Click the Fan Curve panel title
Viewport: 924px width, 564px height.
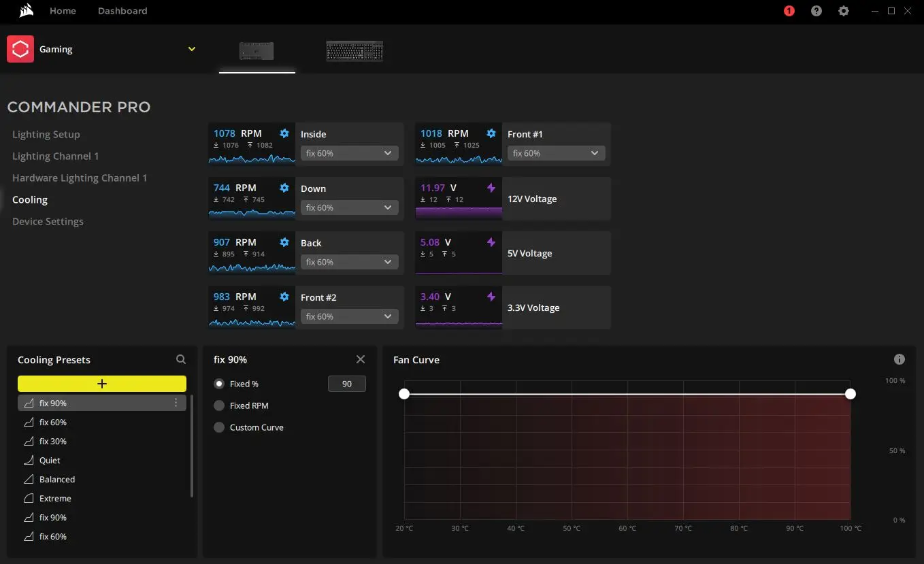[416, 360]
